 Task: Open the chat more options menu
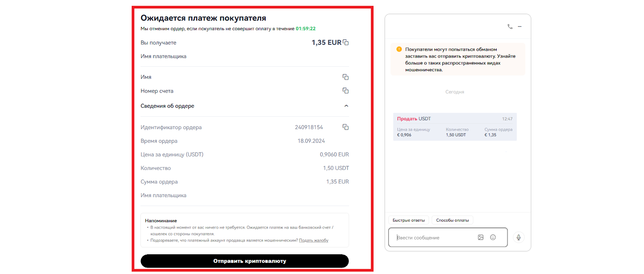coord(520,27)
